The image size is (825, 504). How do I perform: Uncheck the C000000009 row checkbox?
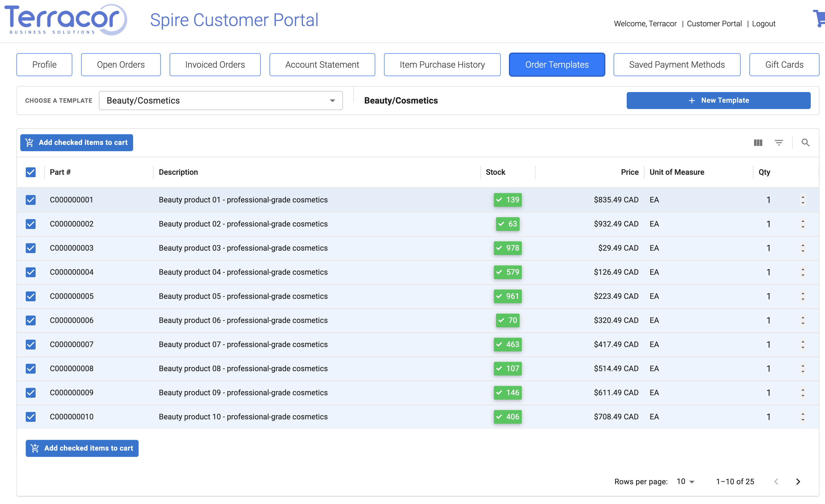[x=30, y=393]
